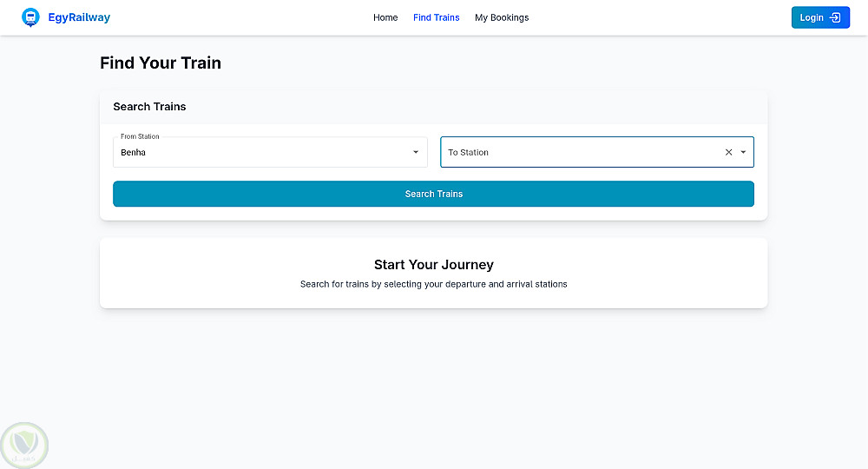
Task: Click the Start Your Journey heading
Action: [x=434, y=265]
